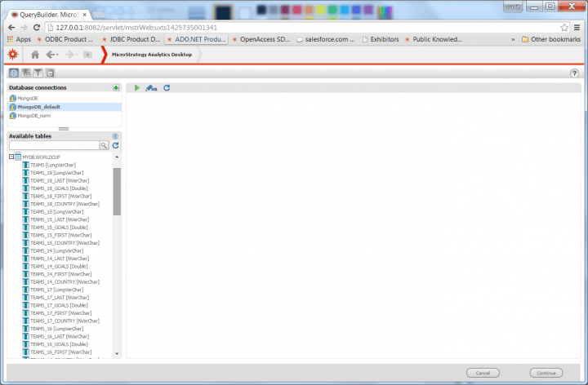Run the query with the green play icon
The width and height of the screenshot is (588, 385).
click(x=137, y=87)
